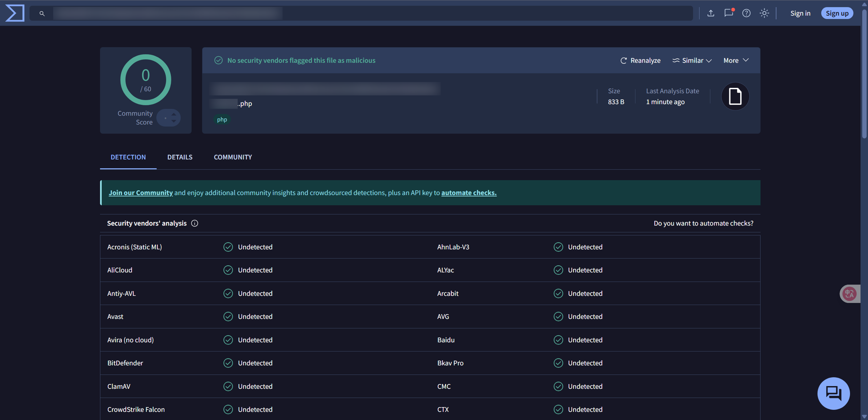Open the file upload icon in the top bar

pos(711,13)
